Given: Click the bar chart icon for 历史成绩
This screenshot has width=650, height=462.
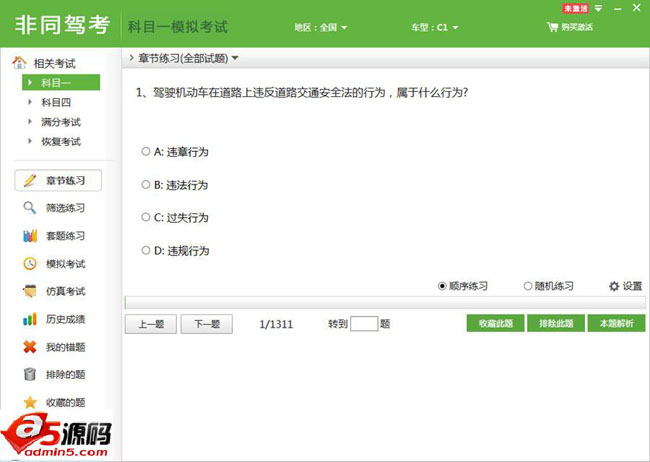Looking at the screenshot, I should point(30,319).
